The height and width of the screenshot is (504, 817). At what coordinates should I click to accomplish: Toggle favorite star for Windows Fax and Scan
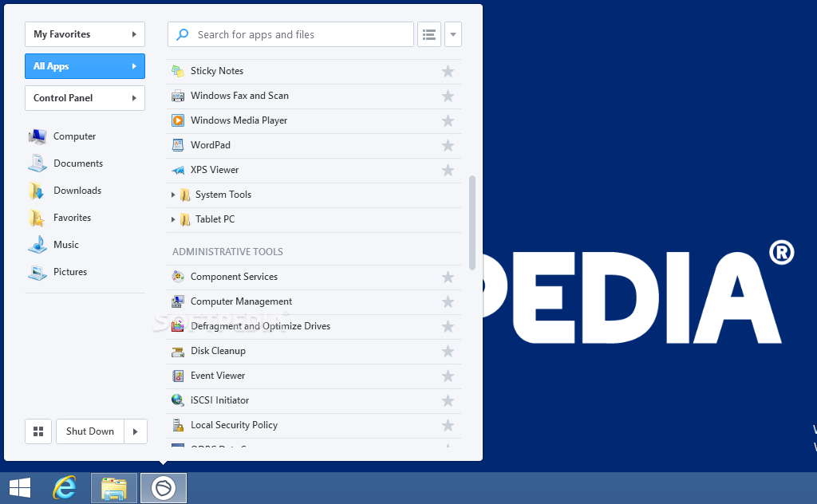(448, 96)
